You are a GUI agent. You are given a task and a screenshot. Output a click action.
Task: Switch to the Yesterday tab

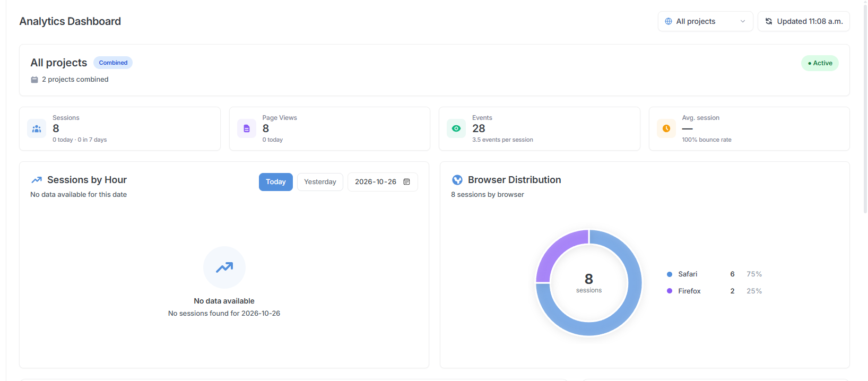pos(320,182)
